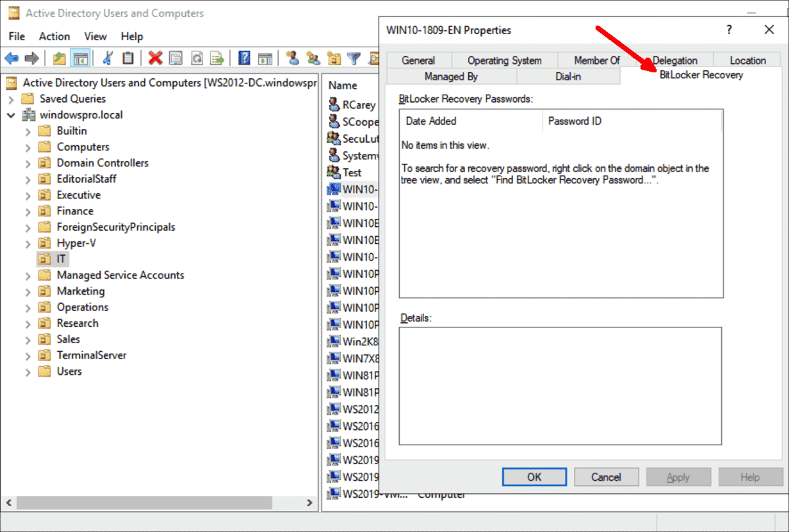Create a new organizational unit from toolbar

click(x=334, y=58)
